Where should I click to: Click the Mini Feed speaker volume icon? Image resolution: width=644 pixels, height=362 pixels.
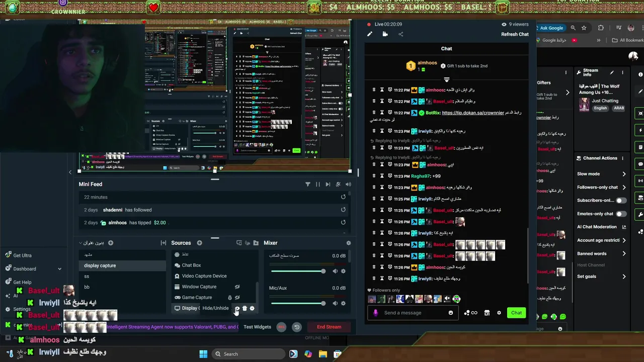(x=348, y=185)
